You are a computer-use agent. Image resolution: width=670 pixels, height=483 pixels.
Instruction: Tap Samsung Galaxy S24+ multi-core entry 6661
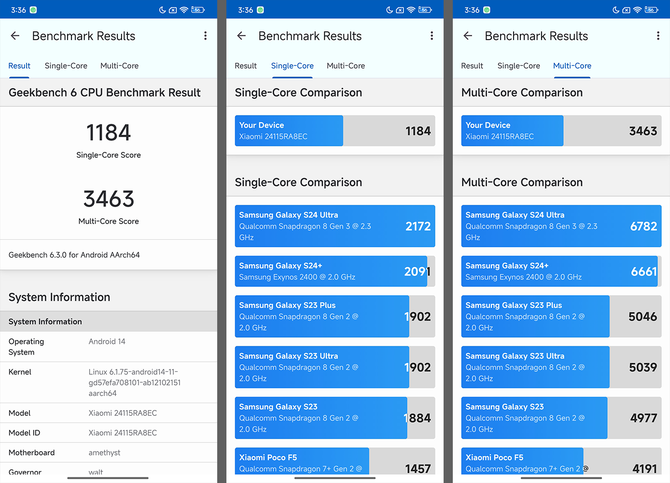pos(561,271)
